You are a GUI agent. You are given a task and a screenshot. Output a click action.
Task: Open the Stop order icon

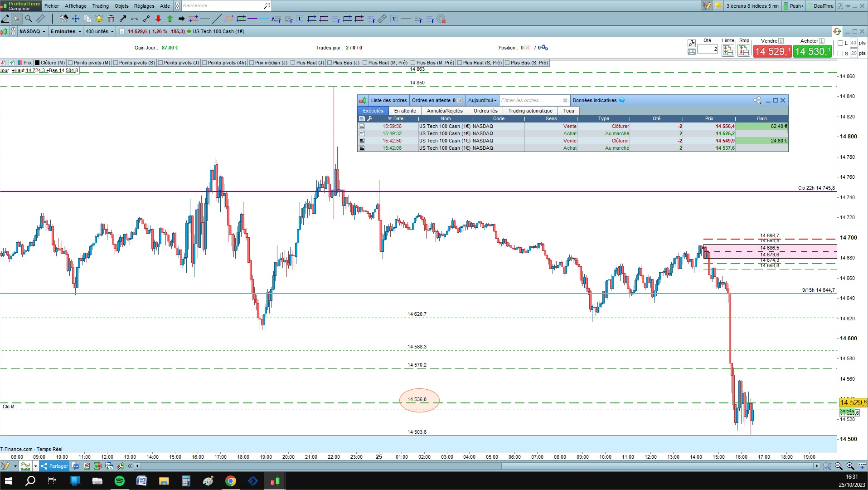(x=744, y=51)
